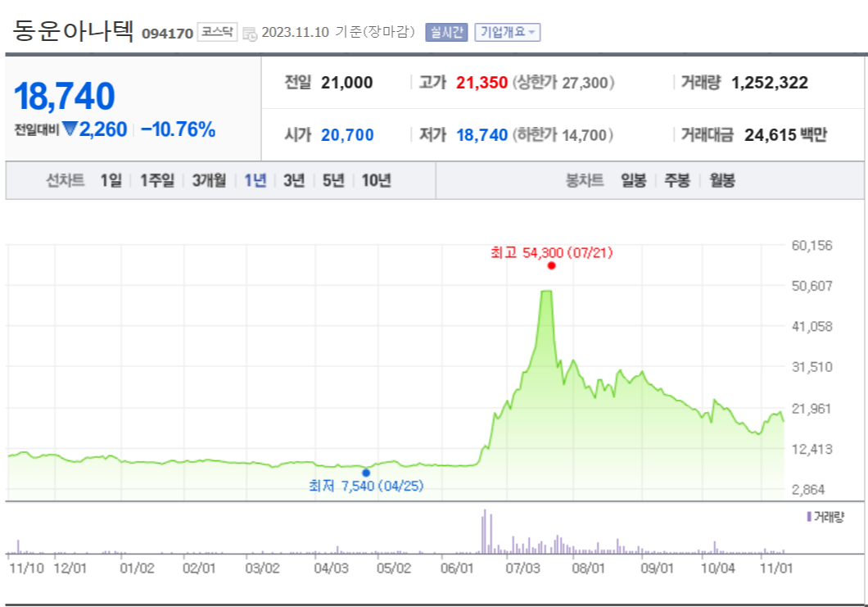The width and height of the screenshot is (868, 607).
Task: Click the current price 18,740
Action: click(64, 97)
